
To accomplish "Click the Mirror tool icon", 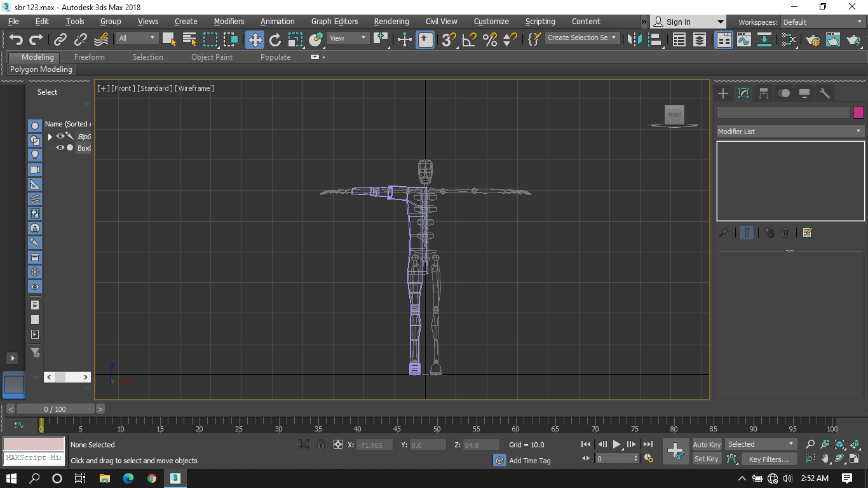I will point(634,39).
